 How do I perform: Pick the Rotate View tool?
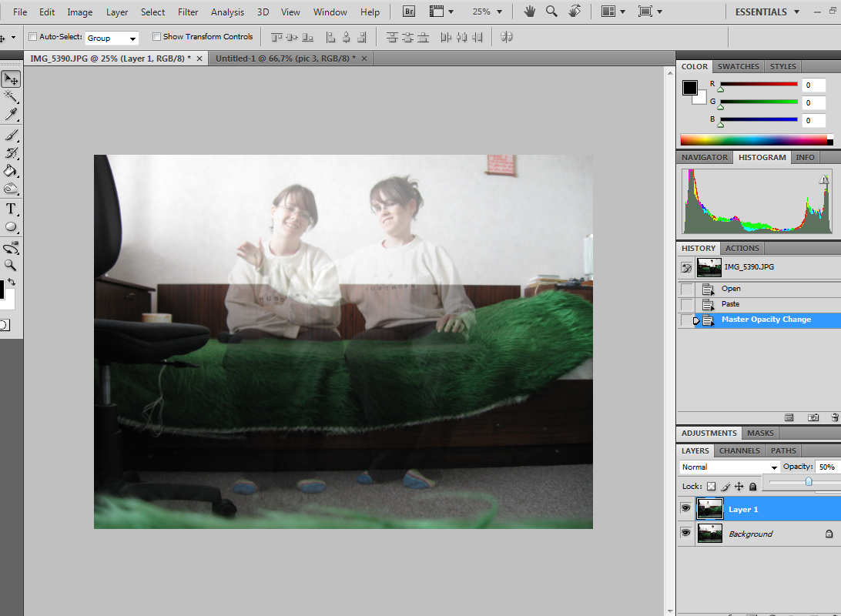click(575, 12)
